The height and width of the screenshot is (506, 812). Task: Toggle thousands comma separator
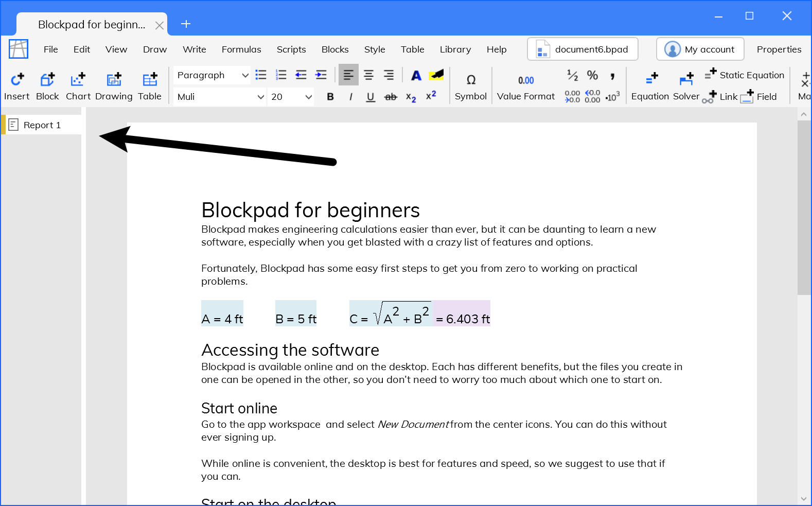[x=612, y=76]
